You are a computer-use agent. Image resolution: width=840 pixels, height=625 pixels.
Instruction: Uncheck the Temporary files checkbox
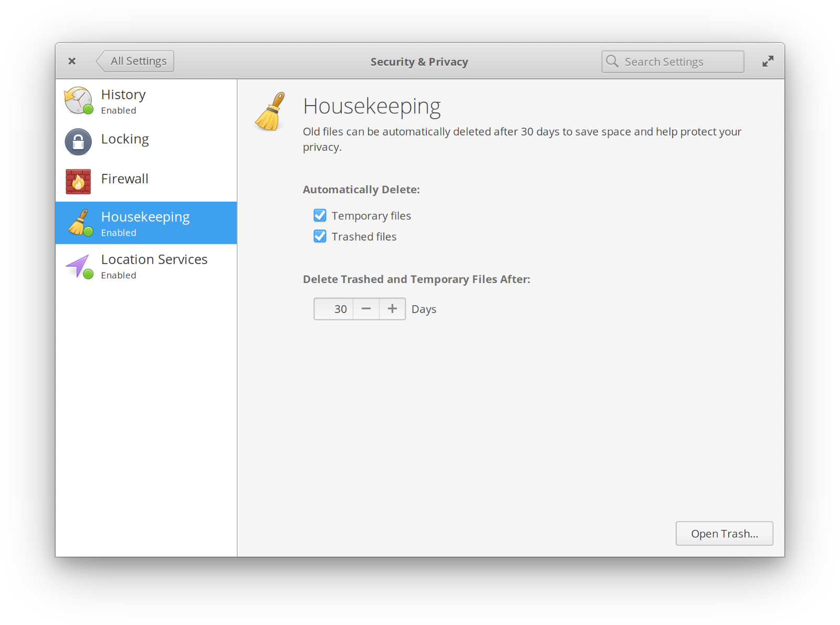[320, 215]
